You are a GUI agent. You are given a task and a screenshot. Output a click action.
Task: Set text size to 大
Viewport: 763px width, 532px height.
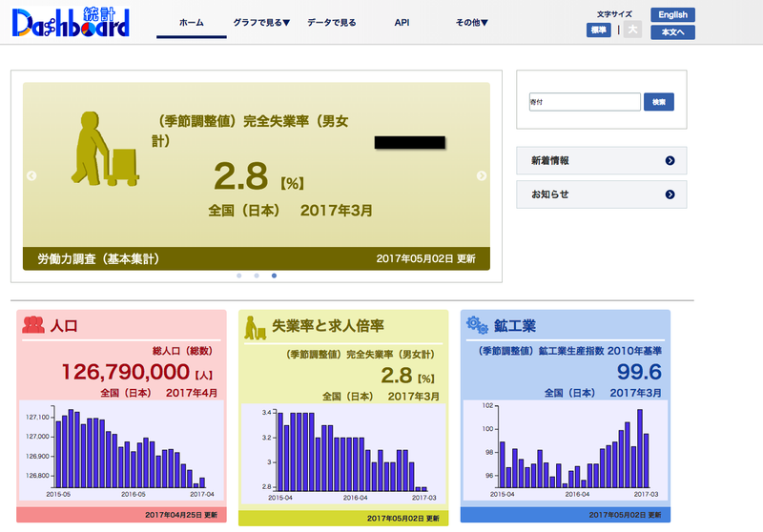click(632, 30)
